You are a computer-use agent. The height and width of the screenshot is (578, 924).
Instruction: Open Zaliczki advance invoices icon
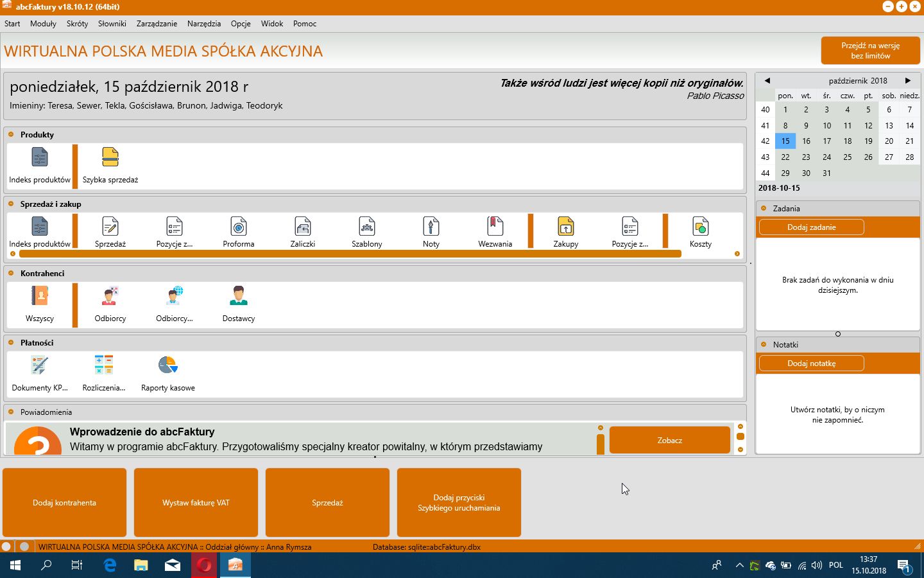tap(303, 232)
